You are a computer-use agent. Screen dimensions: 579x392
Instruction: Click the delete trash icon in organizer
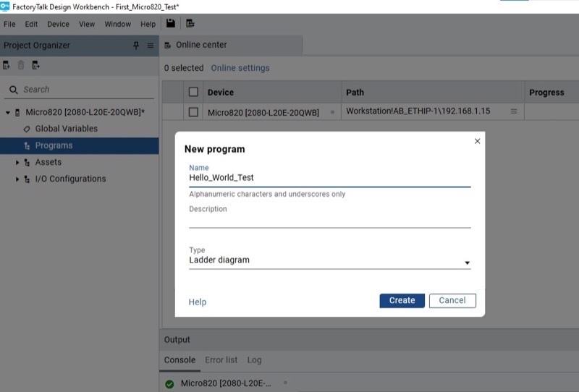[21, 65]
